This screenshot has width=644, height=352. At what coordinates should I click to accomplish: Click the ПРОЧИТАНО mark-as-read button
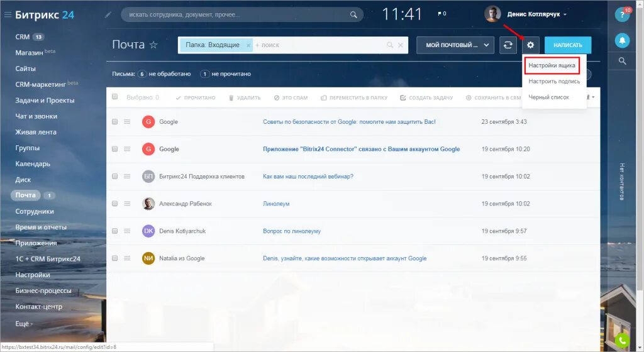pos(196,97)
